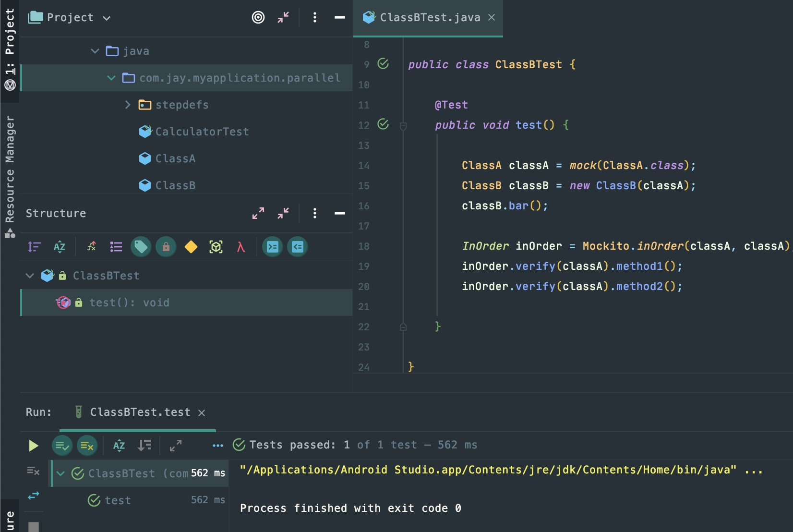Open the Project view dropdown
This screenshot has height=532, width=793.
pyautogui.click(x=107, y=18)
